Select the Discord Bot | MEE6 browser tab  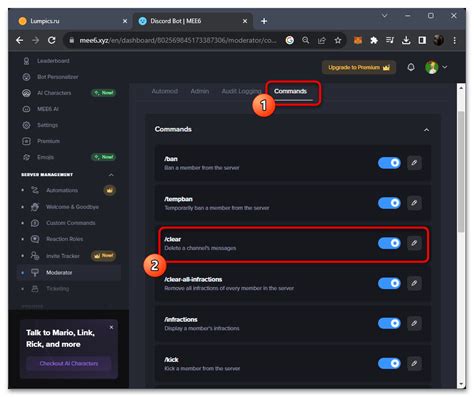click(x=192, y=21)
